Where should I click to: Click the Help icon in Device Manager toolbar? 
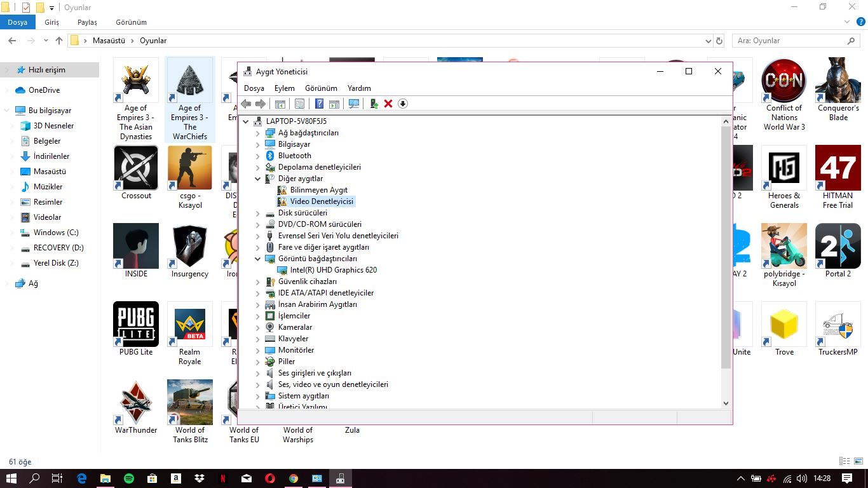point(319,104)
